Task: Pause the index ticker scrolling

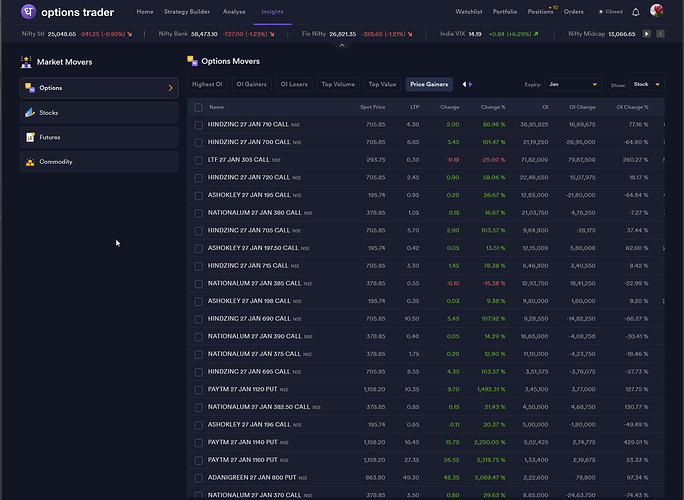Action: pyautogui.click(x=647, y=33)
